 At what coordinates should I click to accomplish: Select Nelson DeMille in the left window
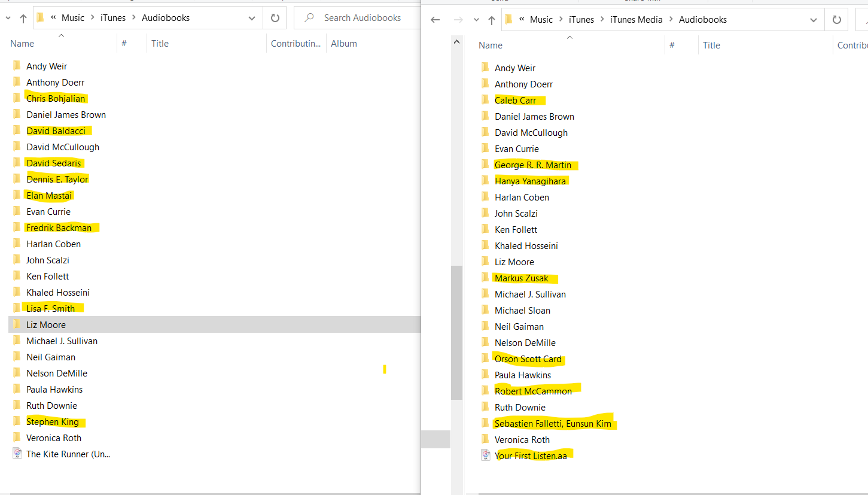(57, 373)
